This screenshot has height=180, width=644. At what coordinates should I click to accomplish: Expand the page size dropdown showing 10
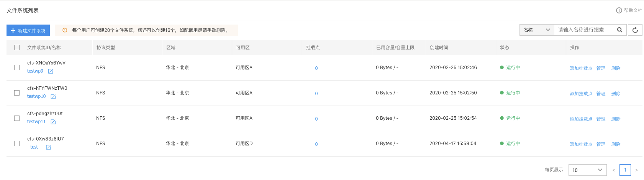click(x=587, y=170)
